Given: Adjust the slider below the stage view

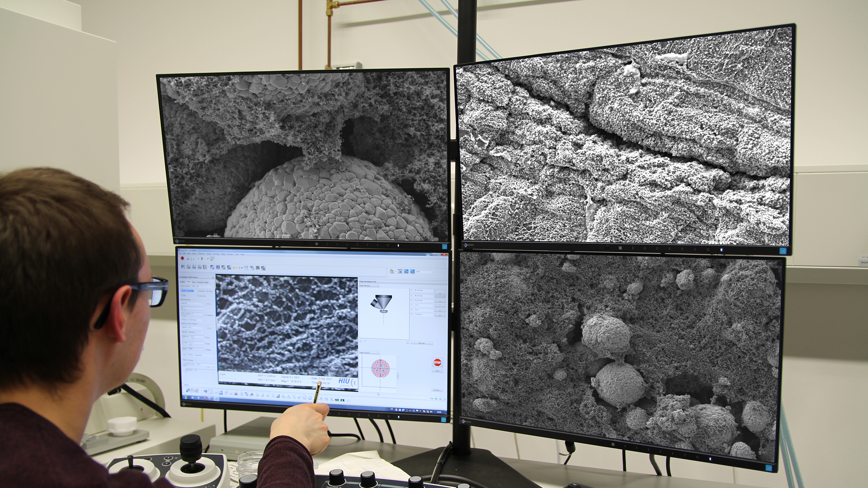Looking at the screenshot, I should (x=365, y=341).
